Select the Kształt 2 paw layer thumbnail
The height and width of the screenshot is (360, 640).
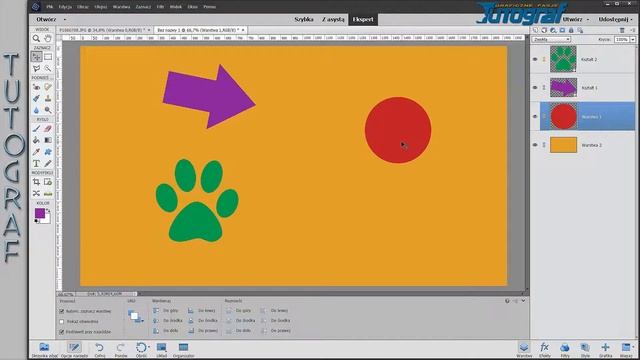point(563,59)
